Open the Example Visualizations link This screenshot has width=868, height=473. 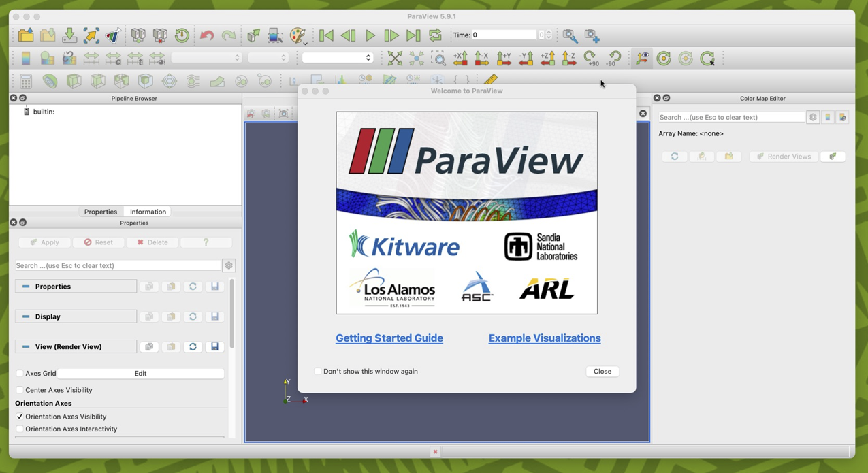click(545, 338)
